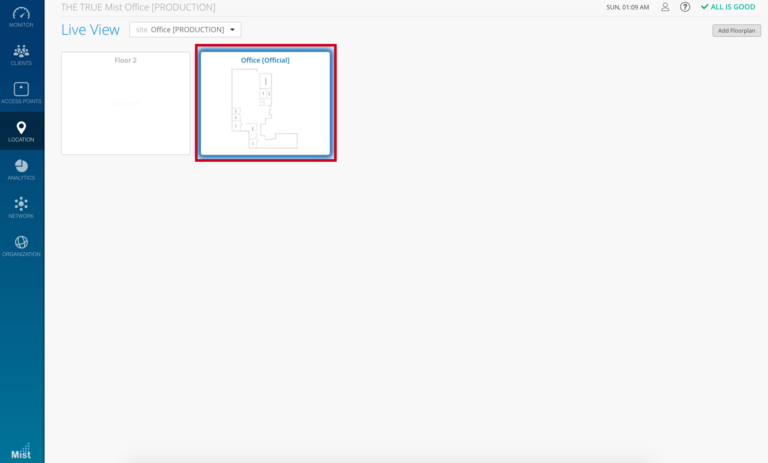
Task: Open the Monitor dashboard icon
Action: point(21,14)
